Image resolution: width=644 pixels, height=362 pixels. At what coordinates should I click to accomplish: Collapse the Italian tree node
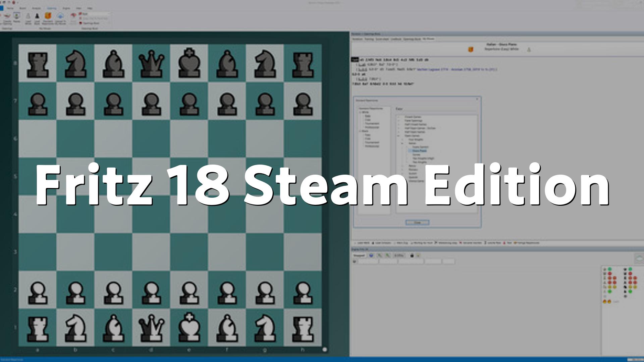pyautogui.click(x=402, y=143)
